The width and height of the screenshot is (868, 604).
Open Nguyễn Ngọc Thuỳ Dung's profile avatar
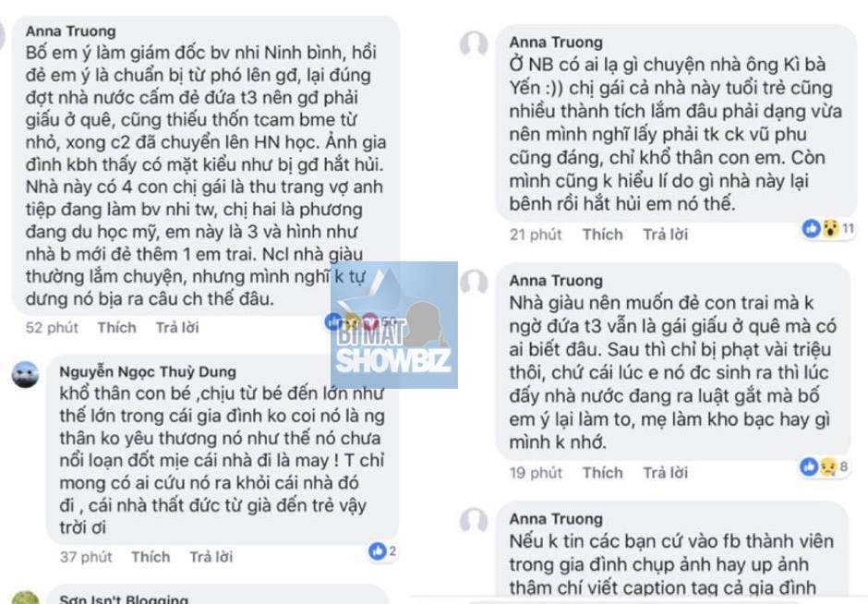pyautogui.click(x=26, y=375)
